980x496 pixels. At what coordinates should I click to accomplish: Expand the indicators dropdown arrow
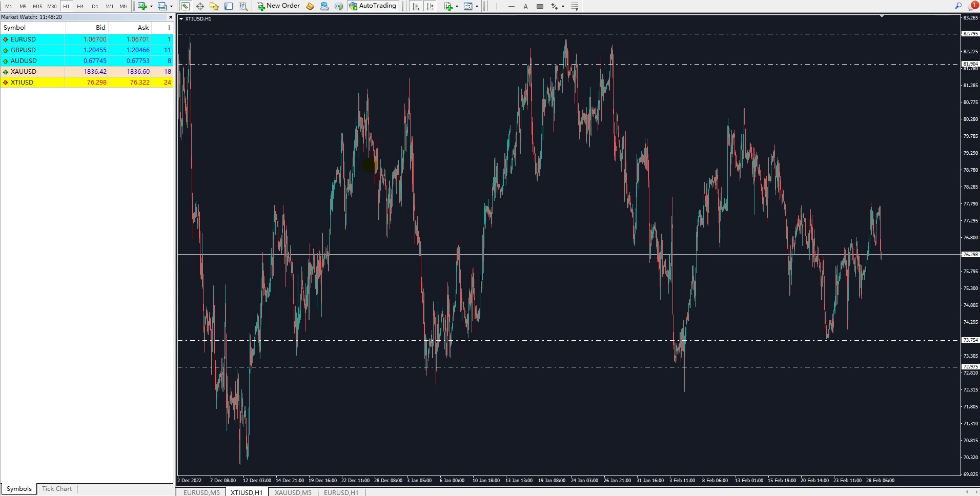click(457, 6)
